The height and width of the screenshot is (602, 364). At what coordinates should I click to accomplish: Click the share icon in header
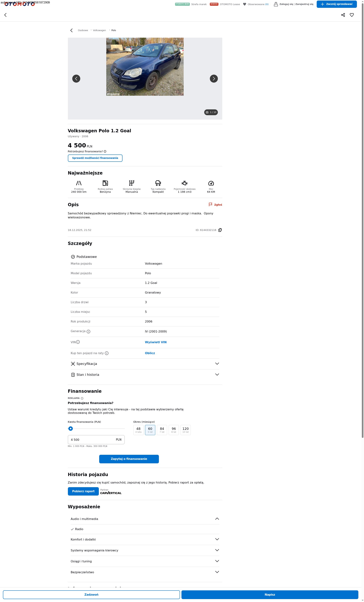click(x=343, y=15)
